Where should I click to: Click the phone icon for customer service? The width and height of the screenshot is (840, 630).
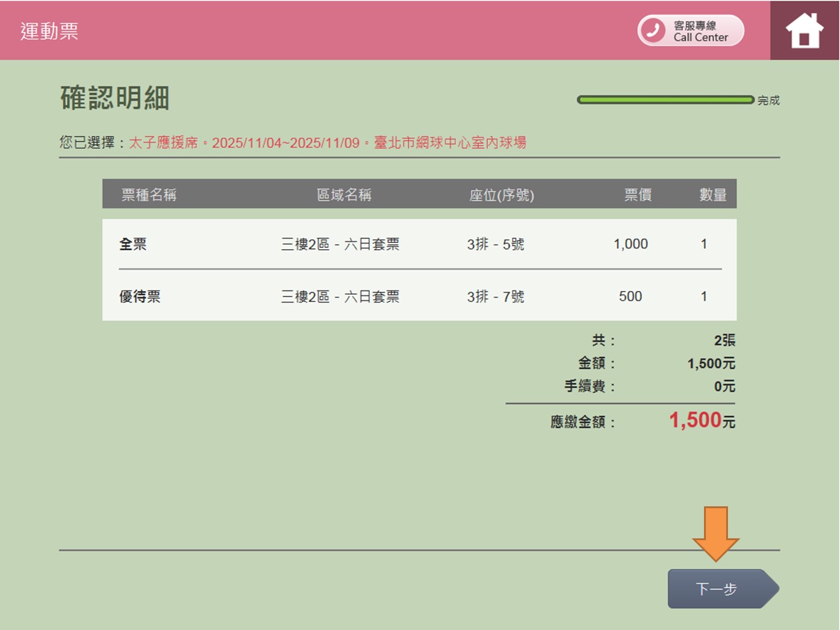tap(653, 30)
